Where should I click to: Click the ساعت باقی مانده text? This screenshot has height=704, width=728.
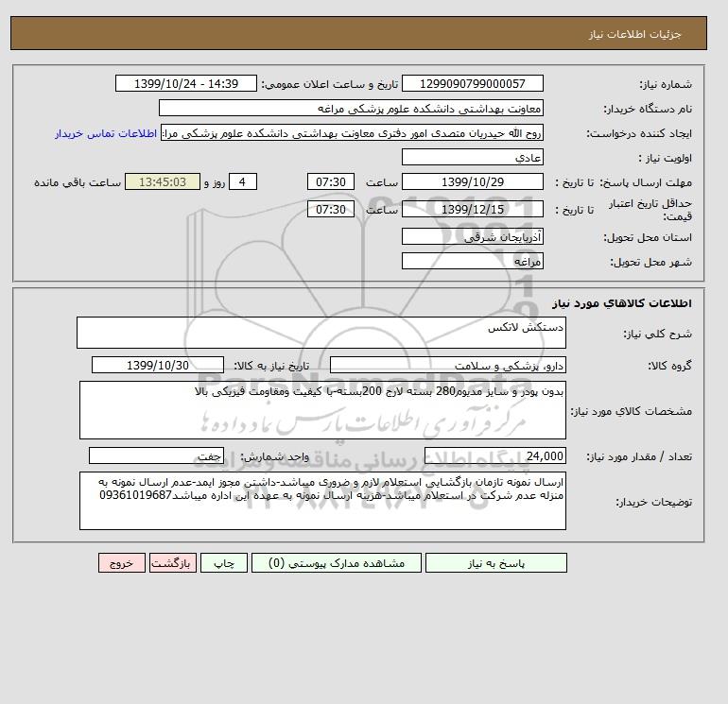78,182
